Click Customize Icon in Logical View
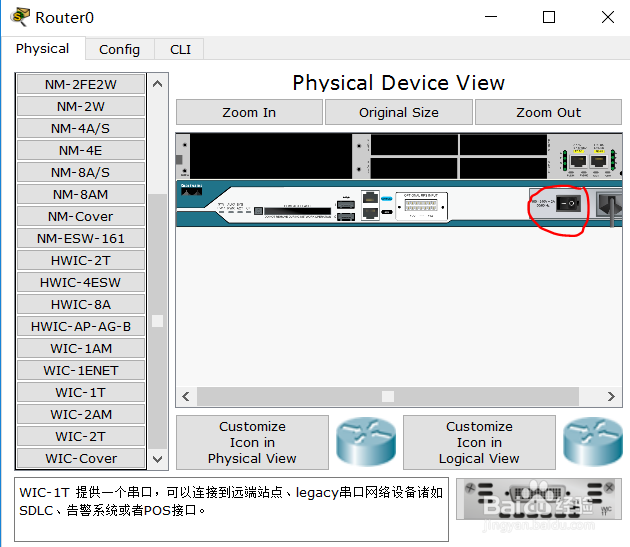Screen dimensions: 630x547 click(479, 443)
